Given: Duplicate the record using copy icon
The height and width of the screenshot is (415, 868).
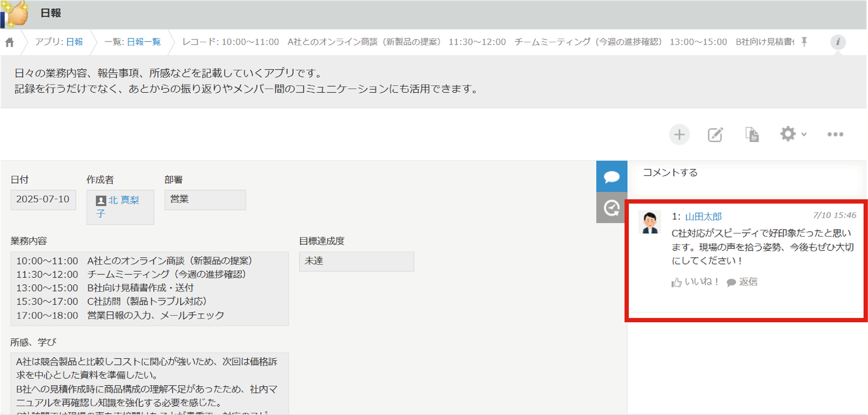Looking at the screenshot, I should pyautogui.click(x=751, y=135).
